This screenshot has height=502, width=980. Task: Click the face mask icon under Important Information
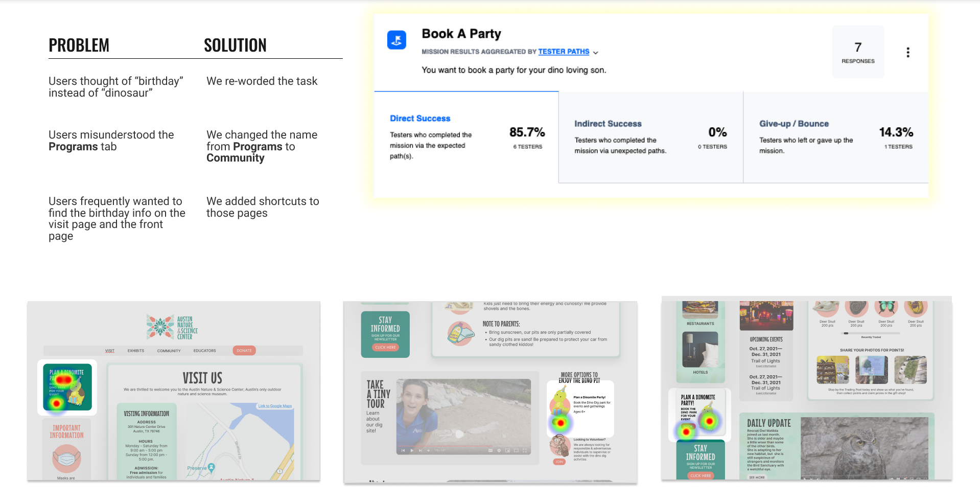[x=66, y=458]
